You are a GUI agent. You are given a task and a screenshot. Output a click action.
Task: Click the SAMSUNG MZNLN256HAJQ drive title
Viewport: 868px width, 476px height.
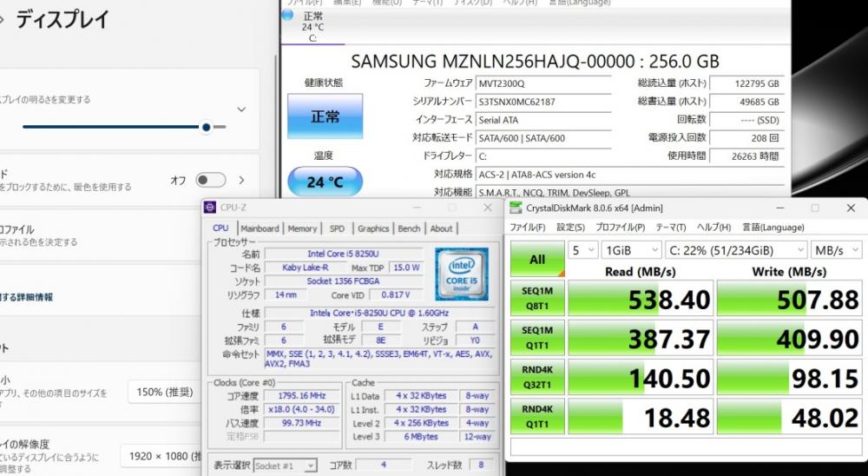[535, 61]
